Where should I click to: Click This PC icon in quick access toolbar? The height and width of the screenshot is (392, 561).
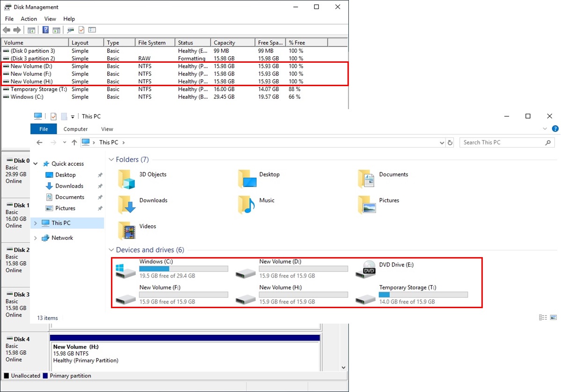38,116
